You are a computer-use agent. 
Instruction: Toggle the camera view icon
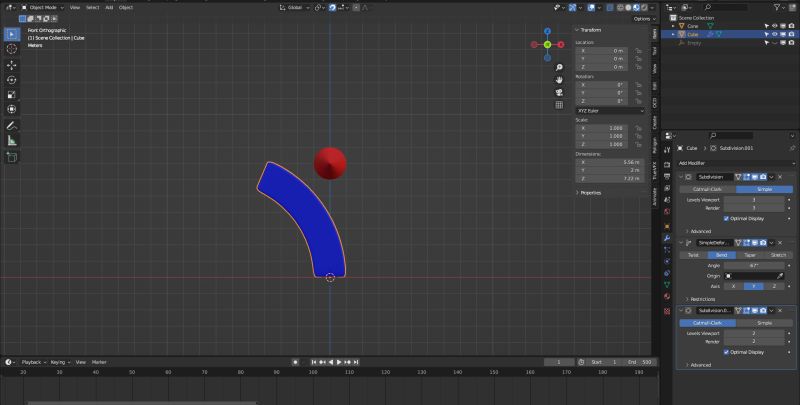[x=559, y=92]
